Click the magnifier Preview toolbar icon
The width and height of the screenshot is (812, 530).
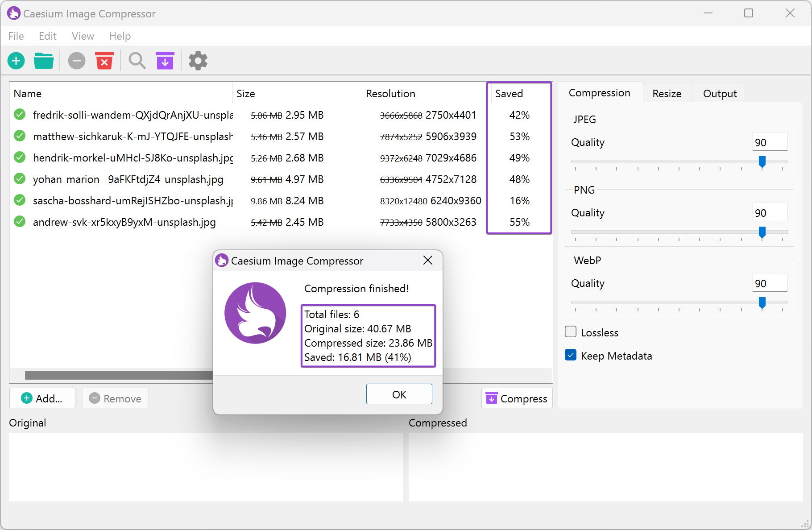(x=137, y=61)
